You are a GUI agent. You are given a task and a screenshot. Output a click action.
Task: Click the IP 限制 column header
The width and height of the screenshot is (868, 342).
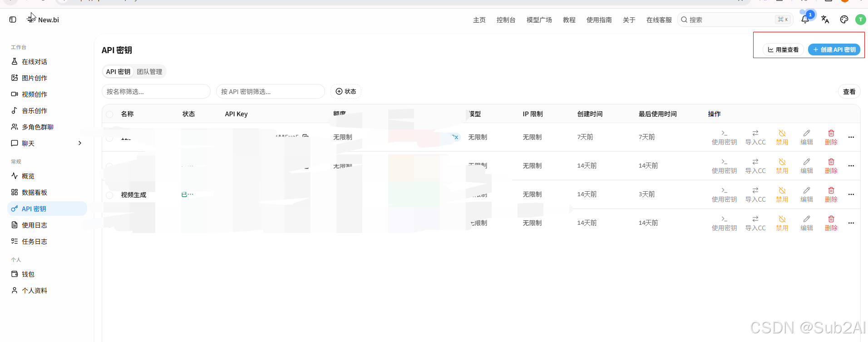(x=533, y=114)
